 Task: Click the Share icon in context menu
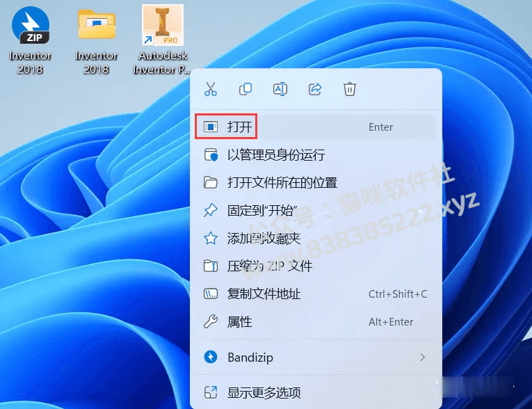coord(315,89)
